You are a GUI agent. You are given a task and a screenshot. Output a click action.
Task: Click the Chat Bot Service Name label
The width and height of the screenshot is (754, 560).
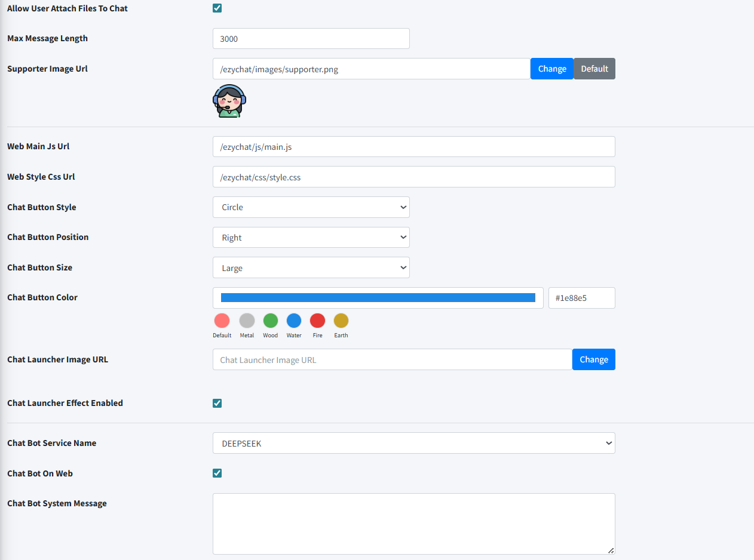click(52, 443)
